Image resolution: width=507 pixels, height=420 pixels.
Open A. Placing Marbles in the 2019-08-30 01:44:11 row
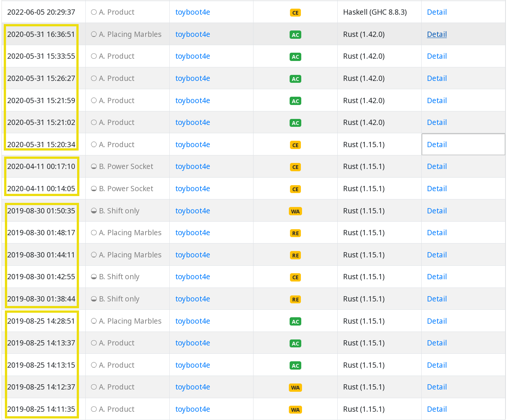point(130,255)
